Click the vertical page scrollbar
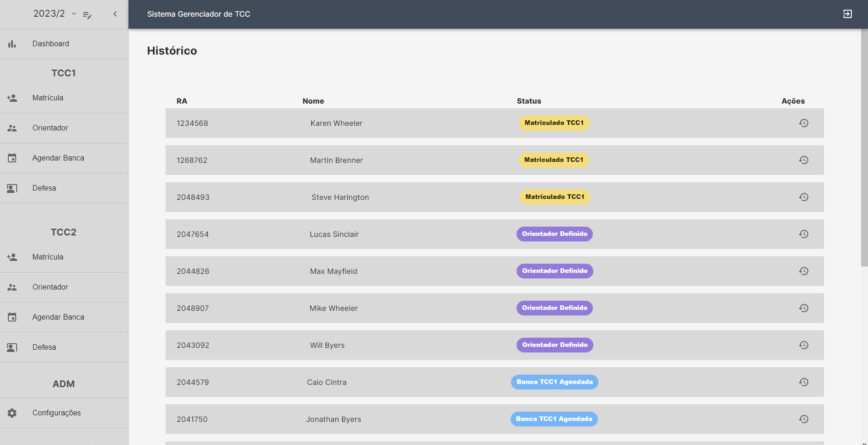 [x=864, y=148]
